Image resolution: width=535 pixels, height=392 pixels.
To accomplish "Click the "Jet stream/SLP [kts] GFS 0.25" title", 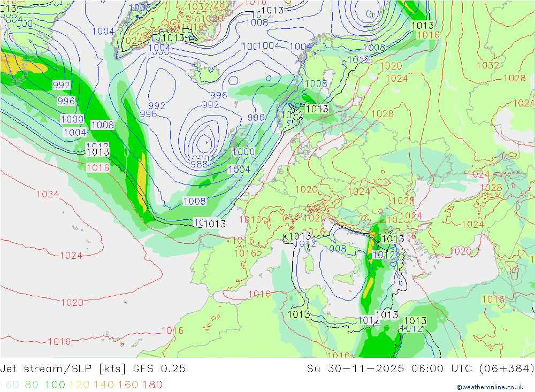I will [93, 369].
